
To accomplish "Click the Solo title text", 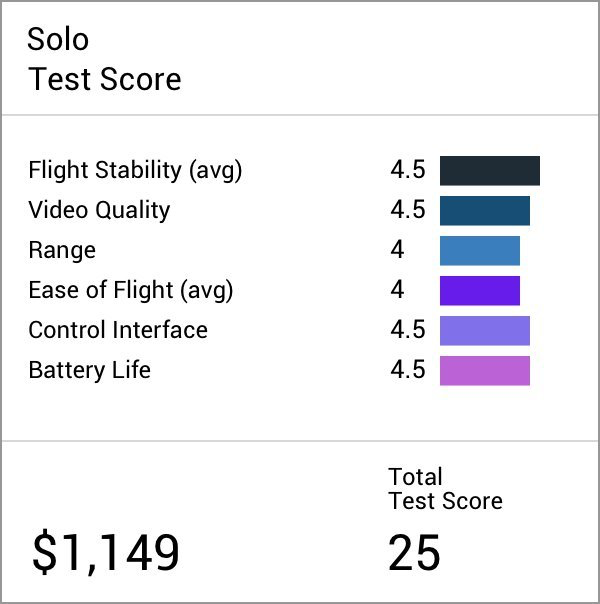I will tap(58, 40).
